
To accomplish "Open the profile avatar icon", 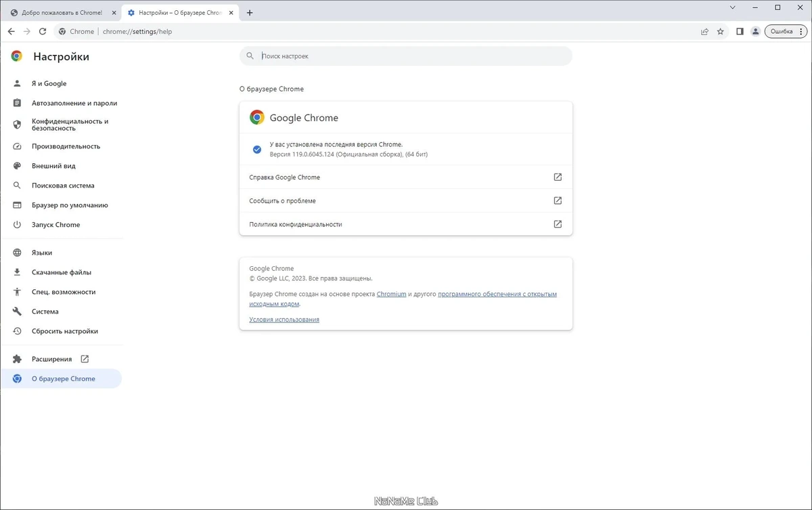I will point(756,31).
